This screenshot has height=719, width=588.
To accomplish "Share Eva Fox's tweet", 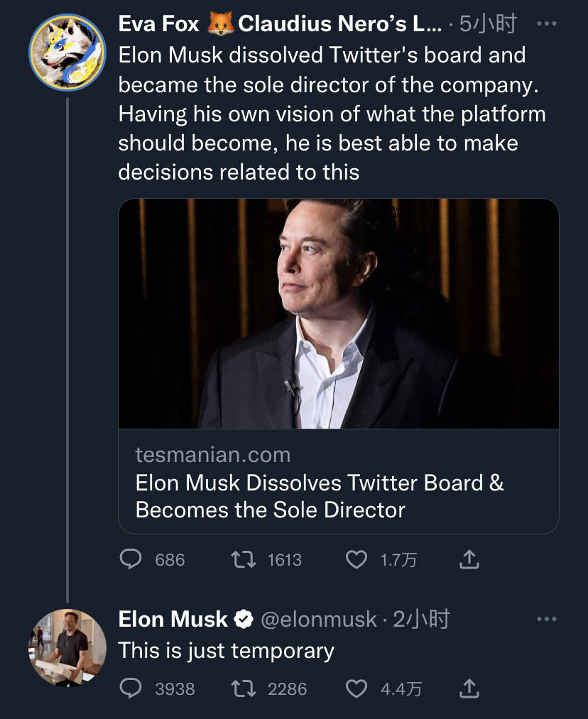I will coord(469,559).
